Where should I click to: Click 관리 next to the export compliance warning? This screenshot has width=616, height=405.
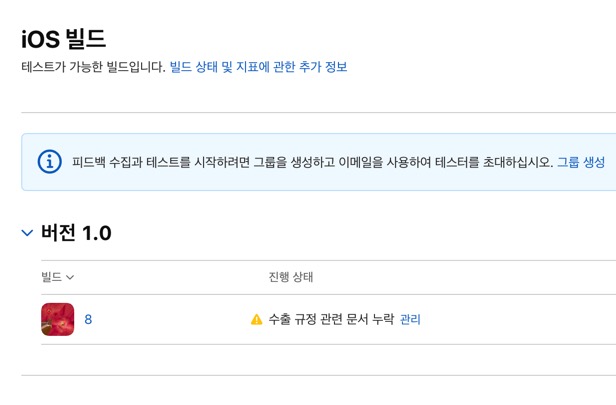pos(410,320)
